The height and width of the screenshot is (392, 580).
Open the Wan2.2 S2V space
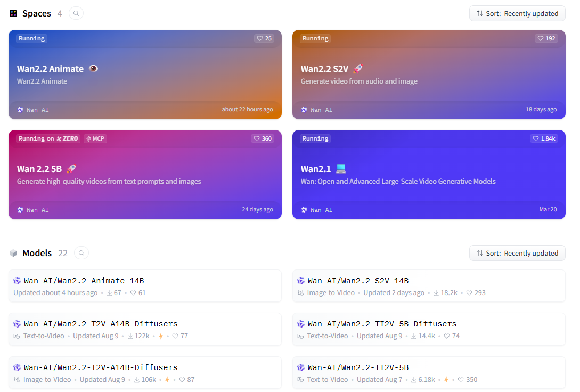(429, 75)
